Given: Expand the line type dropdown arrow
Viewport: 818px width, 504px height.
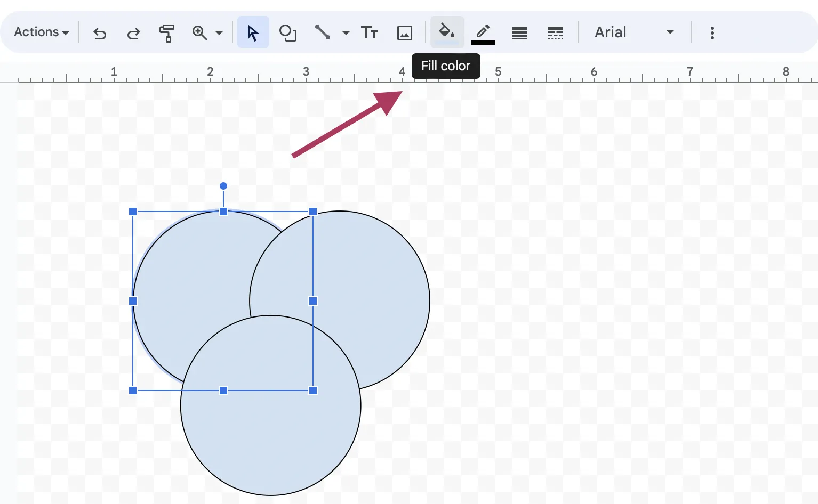Looking at the screenshot, I should 346,33.
